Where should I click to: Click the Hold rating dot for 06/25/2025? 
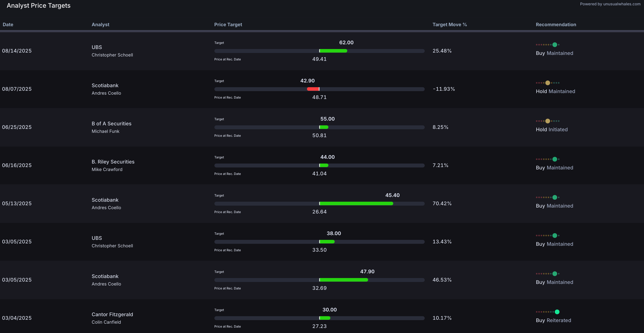pos(547,121)
